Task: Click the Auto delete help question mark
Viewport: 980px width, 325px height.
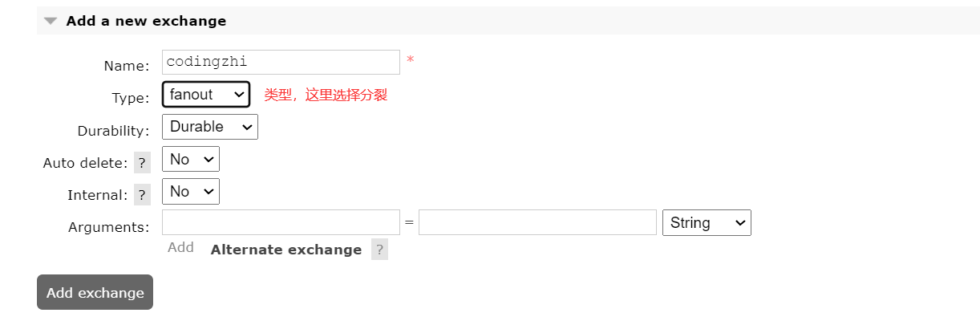Action: (x=142, y=163)
